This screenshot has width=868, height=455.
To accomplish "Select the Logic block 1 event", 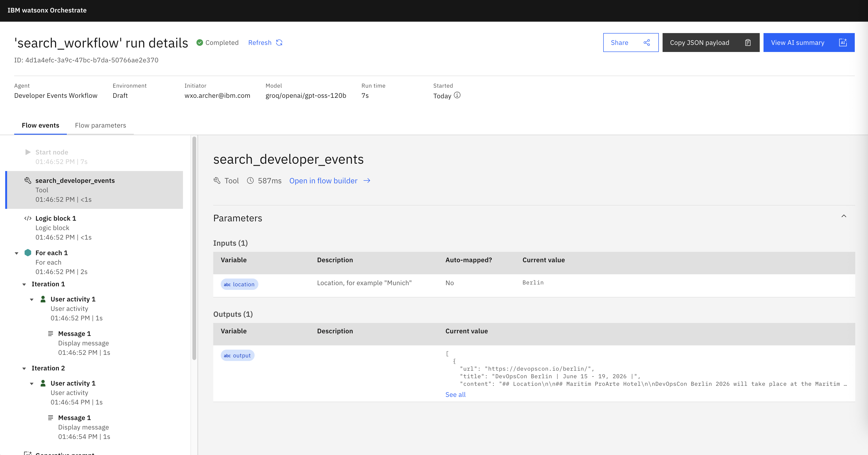I will point(94,228).
